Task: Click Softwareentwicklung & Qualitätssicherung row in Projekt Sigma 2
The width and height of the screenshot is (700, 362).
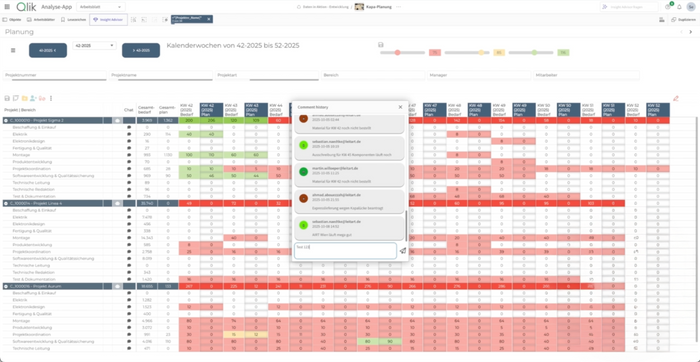Action: pos(53,176)
